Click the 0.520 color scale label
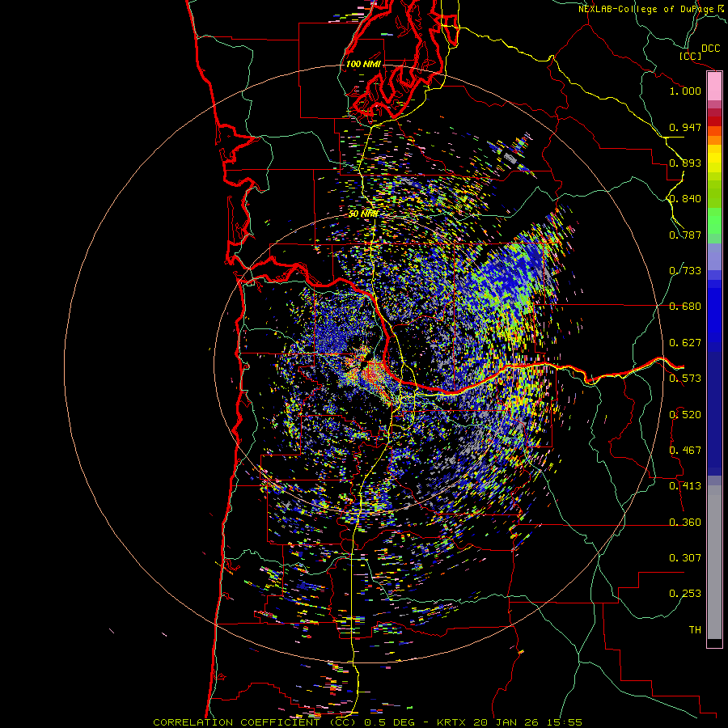728x728 pixels. (x=685, y=415)
